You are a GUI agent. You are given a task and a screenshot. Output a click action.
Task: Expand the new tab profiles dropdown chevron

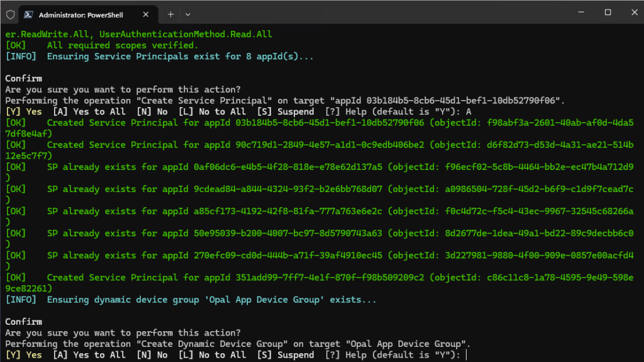188,14
